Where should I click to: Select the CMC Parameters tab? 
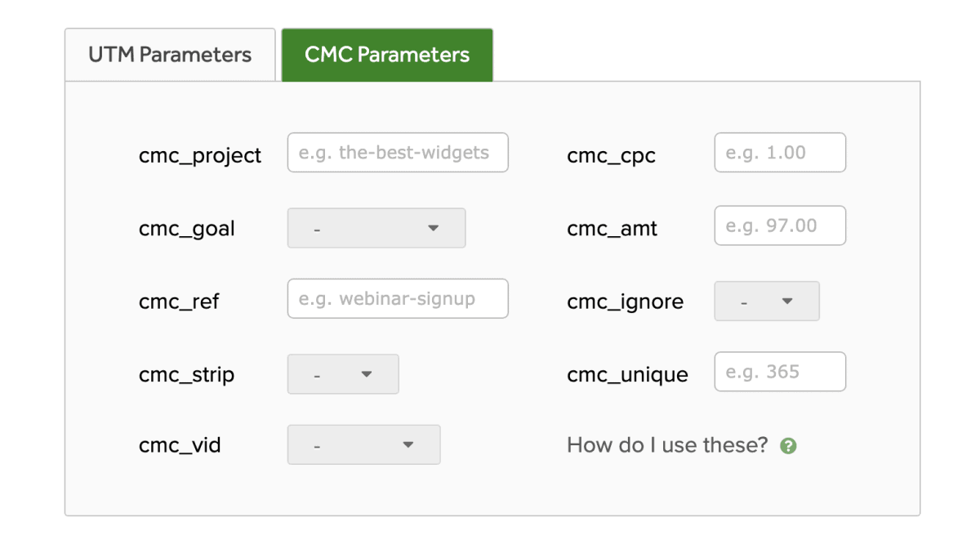(387, 55)
